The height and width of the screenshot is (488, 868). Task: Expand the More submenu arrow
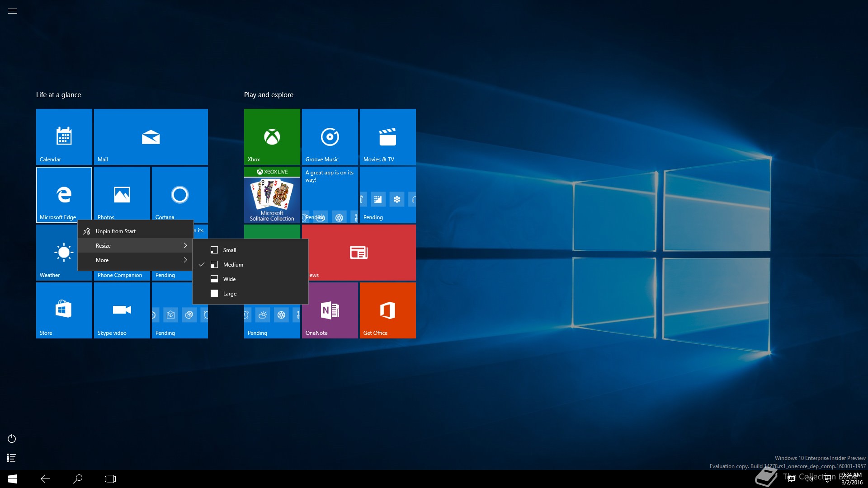click(x=185, y=260)
